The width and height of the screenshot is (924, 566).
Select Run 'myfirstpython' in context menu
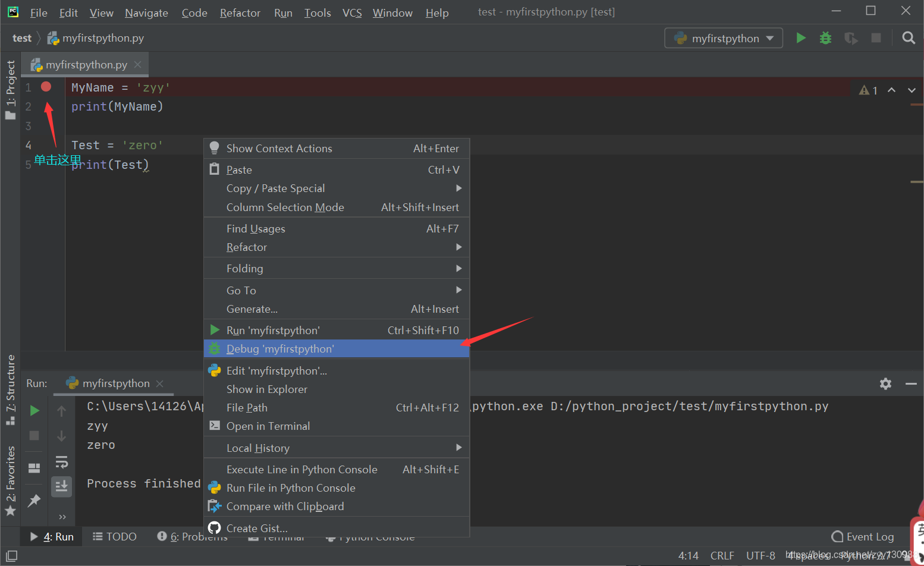click(x=337, y=331)
